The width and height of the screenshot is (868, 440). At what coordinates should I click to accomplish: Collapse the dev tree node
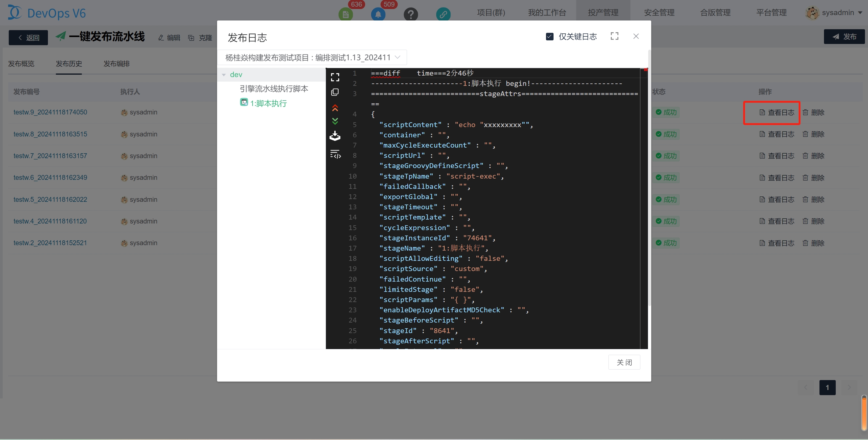(x=224, y=75)
